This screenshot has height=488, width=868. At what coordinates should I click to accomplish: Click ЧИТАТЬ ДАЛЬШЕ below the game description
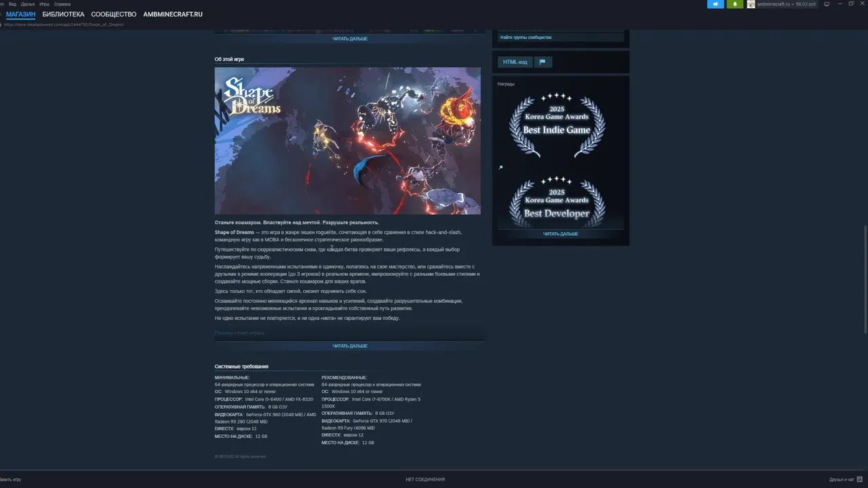point(350,346)
